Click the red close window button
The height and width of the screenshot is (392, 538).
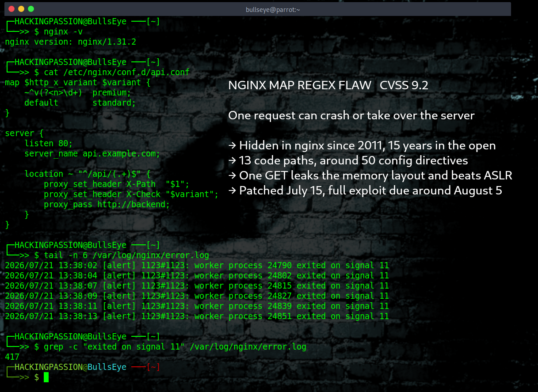(x=11, y=9)
